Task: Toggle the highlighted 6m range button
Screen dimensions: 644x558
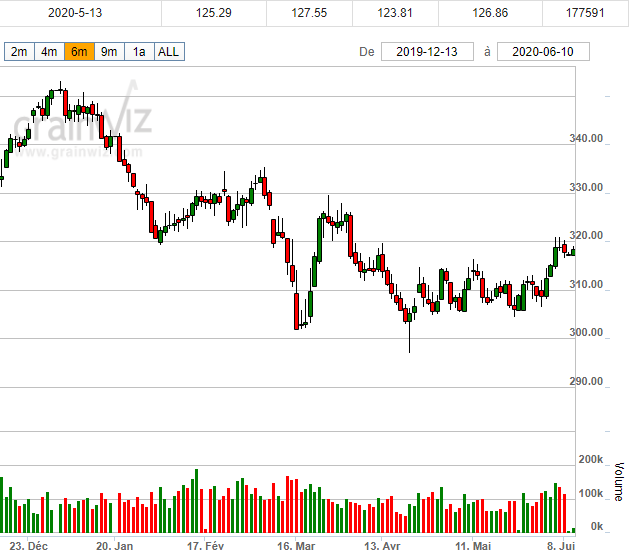Action: [x=78, y=52]
